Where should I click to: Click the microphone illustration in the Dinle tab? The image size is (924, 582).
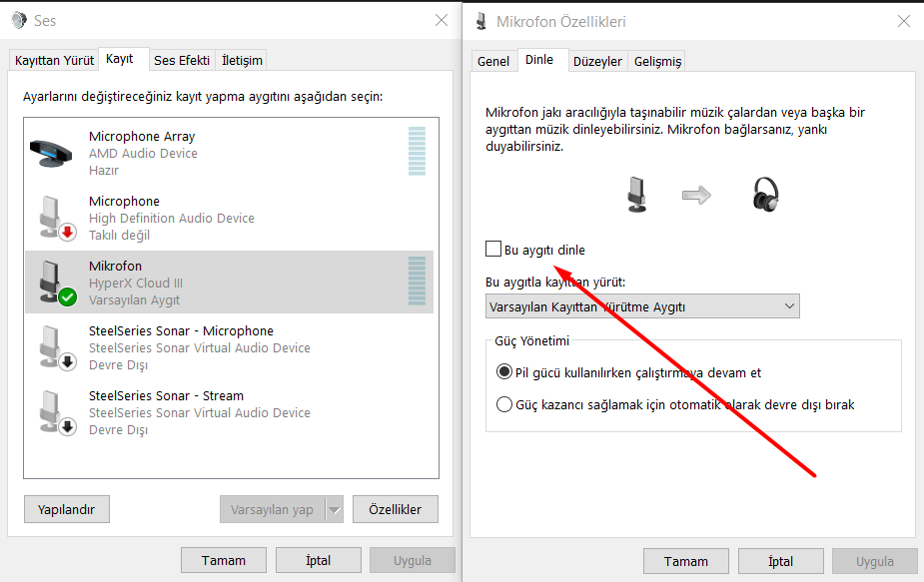click(636, 195)
